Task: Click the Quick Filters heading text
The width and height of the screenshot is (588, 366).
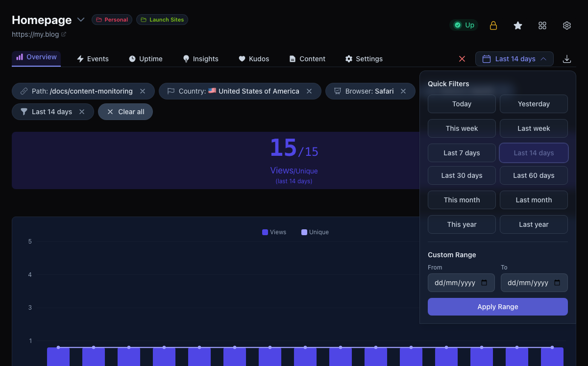Action: click(x=448, y=84)
